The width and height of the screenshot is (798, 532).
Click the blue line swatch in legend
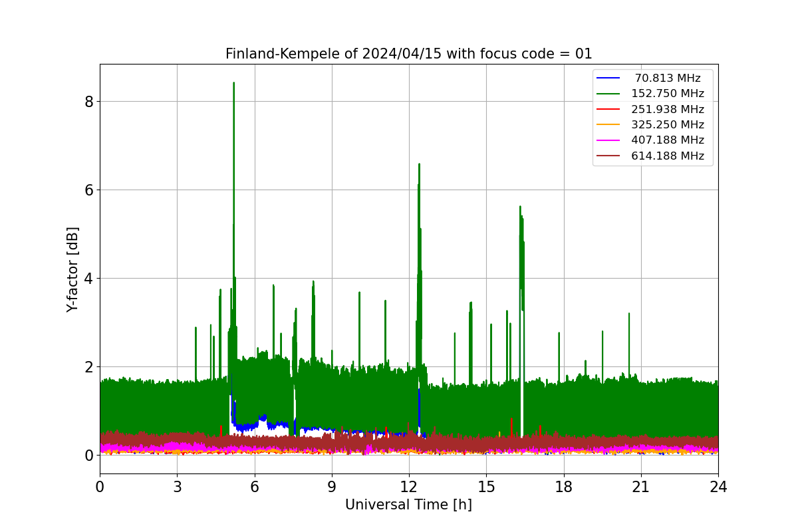(x=609, y=78)
